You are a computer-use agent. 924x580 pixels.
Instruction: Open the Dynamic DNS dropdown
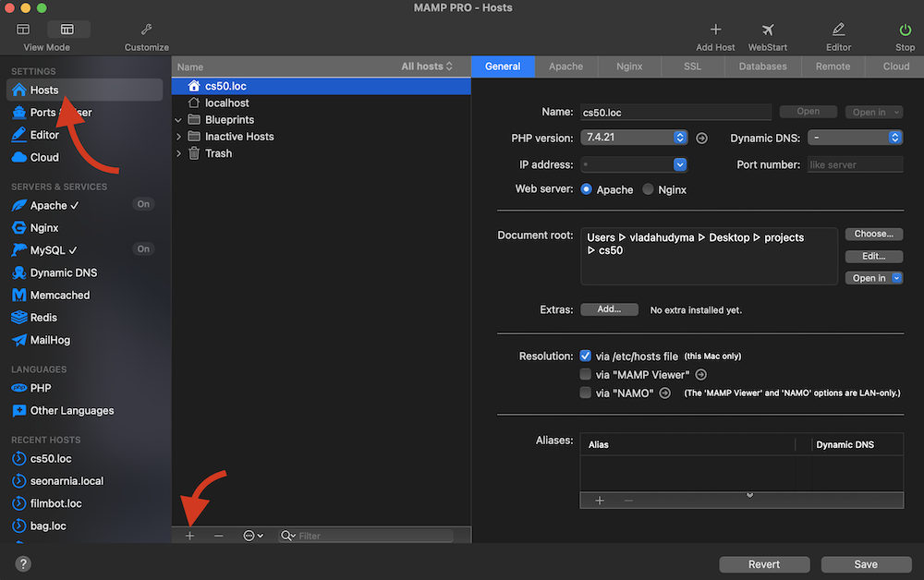855,138
